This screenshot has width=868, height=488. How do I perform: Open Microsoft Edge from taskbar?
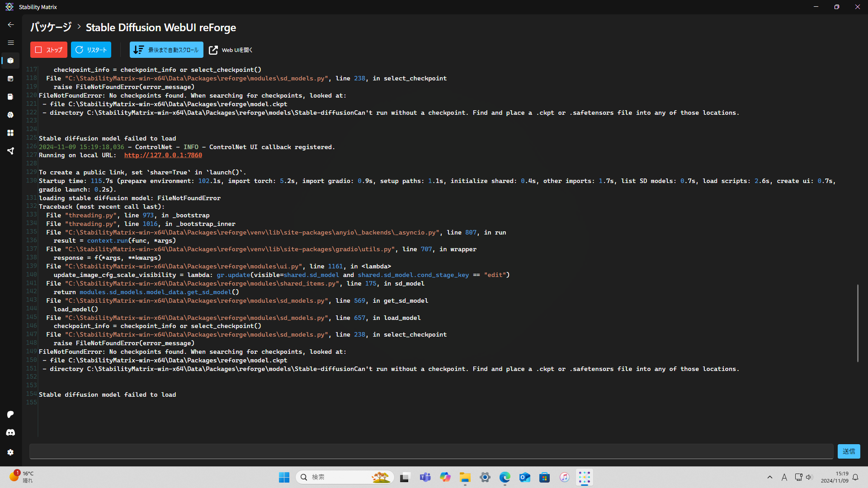[505, 477]
